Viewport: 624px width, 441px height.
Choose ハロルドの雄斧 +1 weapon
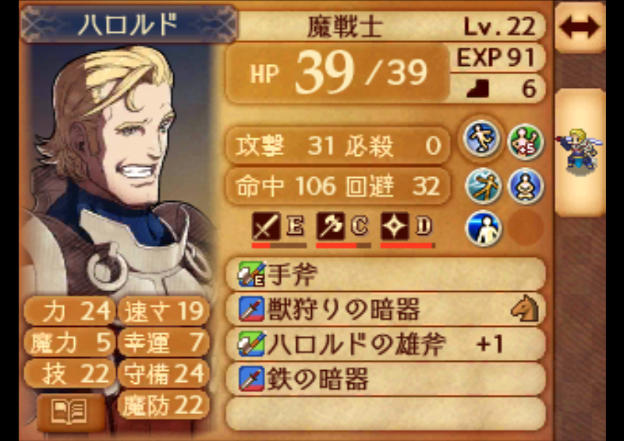click(x=385, y=344)
